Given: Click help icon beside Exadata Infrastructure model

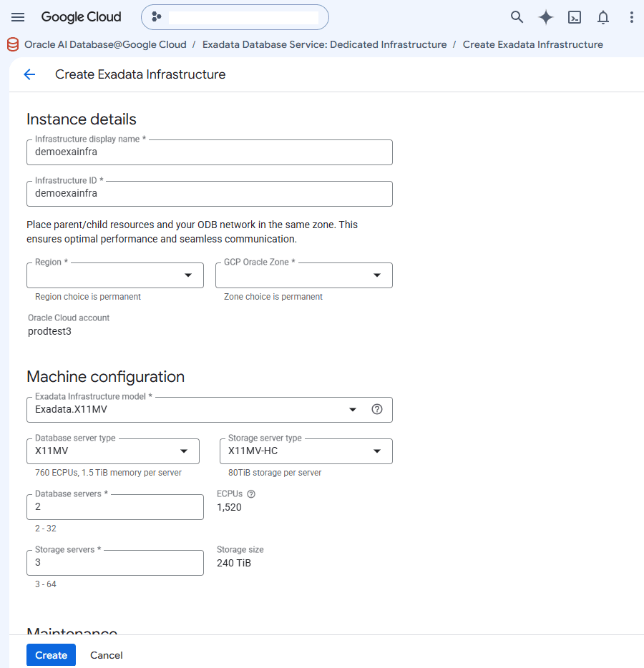Looking at the screenshot, I should pos(377,409).
